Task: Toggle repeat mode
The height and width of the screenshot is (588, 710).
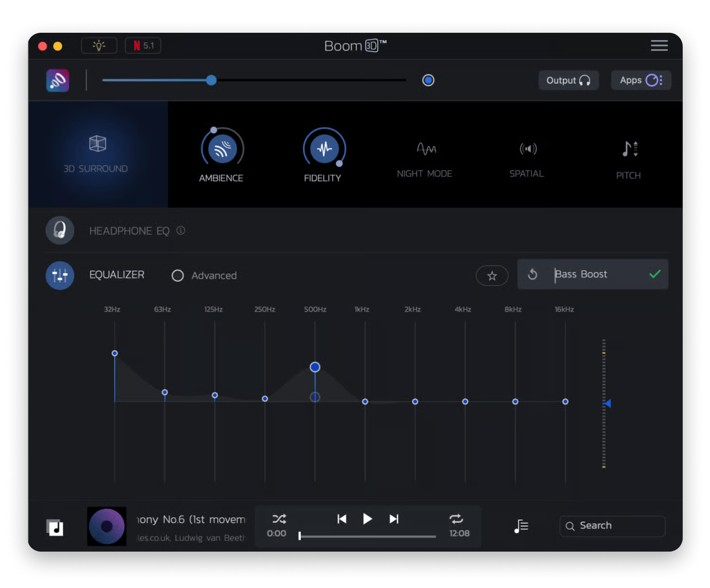Action: [456, 519]
